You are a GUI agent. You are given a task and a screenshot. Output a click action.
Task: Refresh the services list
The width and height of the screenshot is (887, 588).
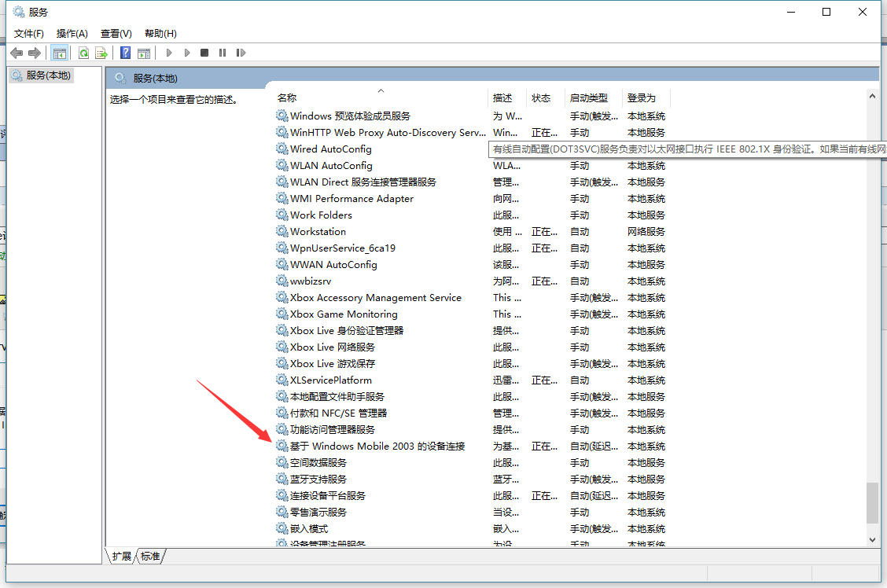(84, 52)
